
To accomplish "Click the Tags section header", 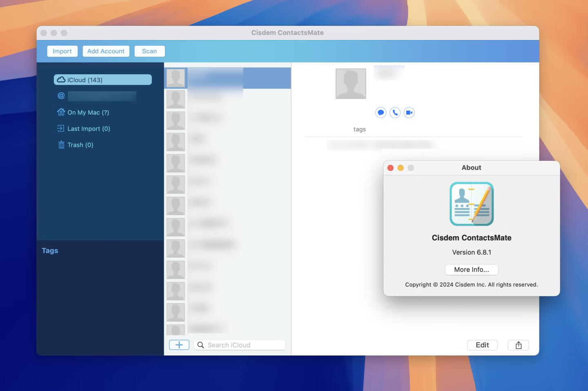I will (x=50, y=251).
